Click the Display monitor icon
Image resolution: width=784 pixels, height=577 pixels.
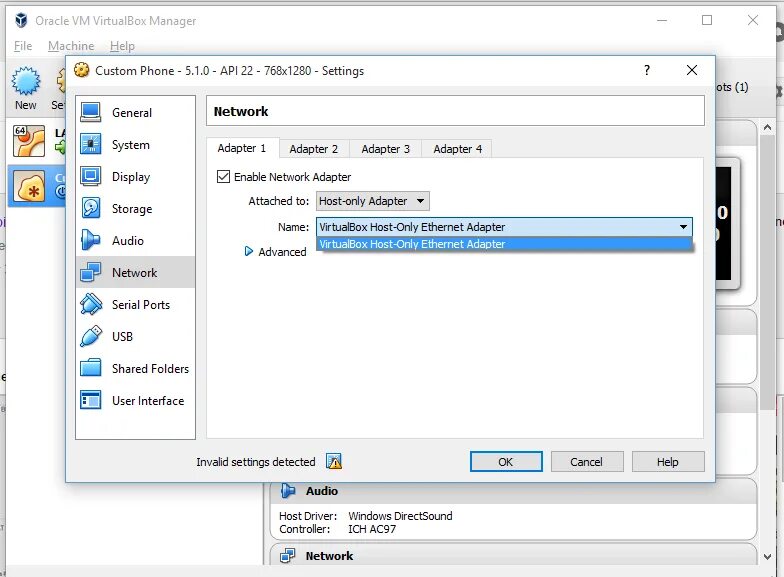(90, 176)
